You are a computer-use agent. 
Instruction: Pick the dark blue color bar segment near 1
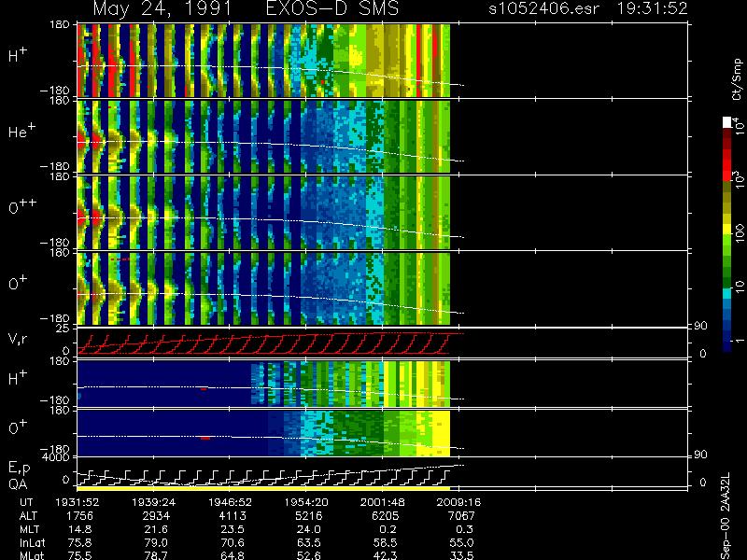tap(727, 342)
